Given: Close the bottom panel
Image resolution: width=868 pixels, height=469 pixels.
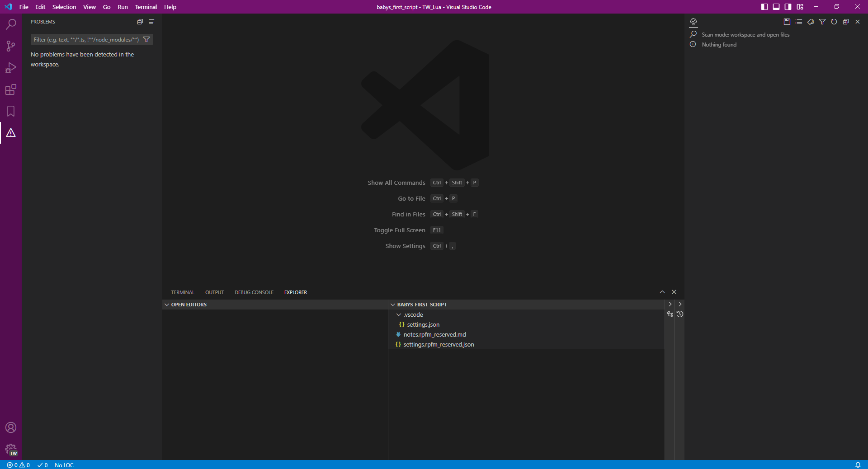Looking at the screenshot, I should click(674, 292).
